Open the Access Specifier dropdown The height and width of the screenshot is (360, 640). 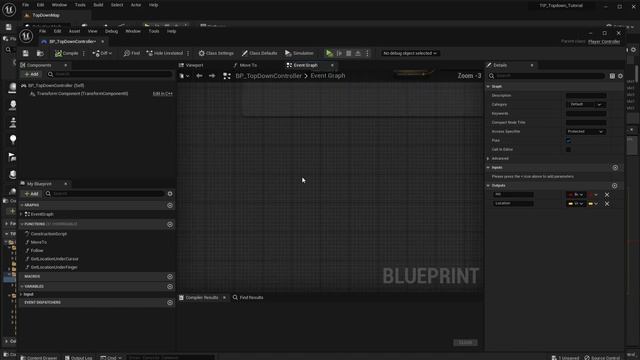[x=586, y=131]
